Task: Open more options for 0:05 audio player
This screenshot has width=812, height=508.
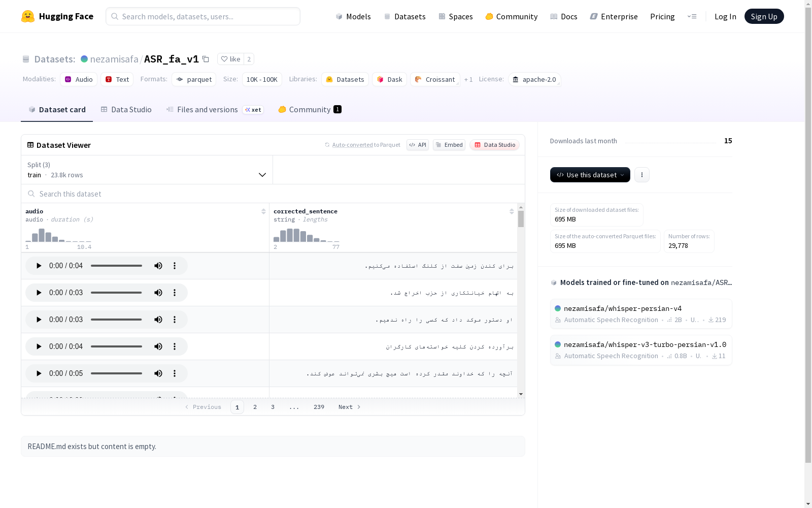Action: pyautogui.click(x=175, y=373)
